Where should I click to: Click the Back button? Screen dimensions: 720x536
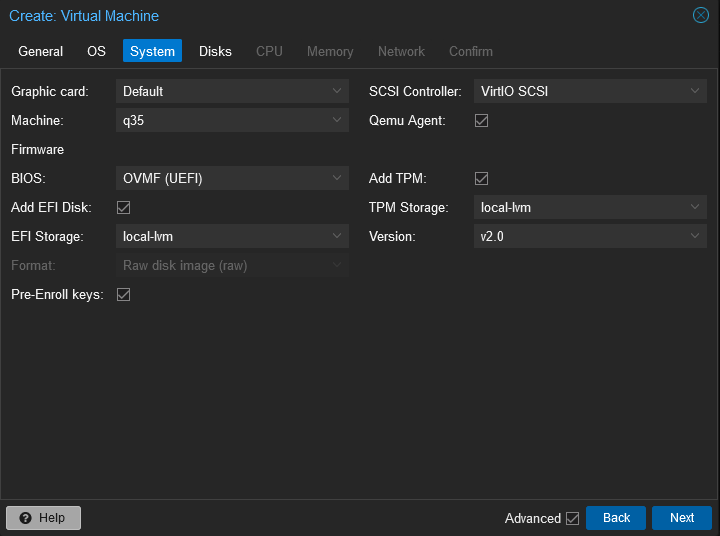click(x=616, y=518)
